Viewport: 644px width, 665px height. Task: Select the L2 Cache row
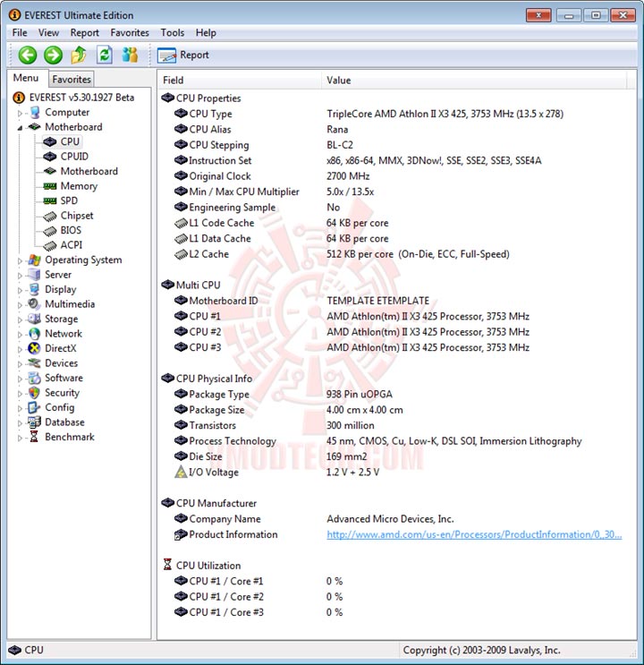pyautogui.click(x=398, y=254)
